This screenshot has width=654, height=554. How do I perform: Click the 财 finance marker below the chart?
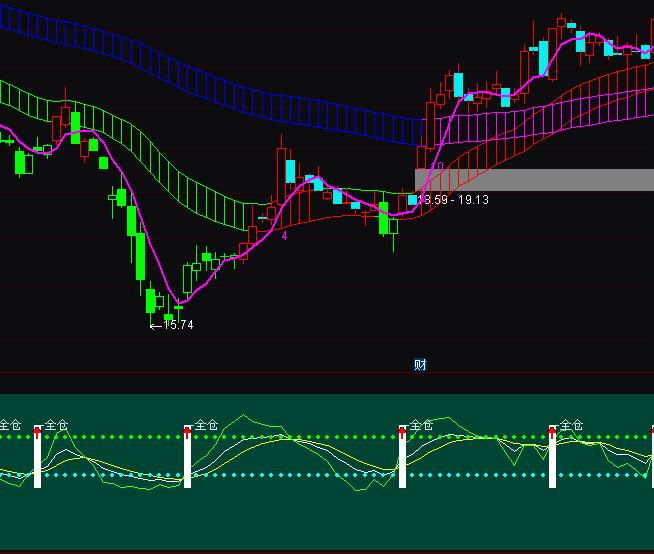click(420, 365)
